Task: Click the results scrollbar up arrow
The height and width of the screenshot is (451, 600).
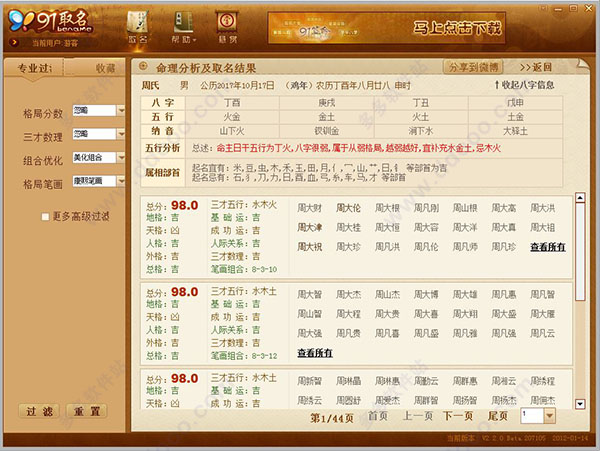Action: (x=580, y=198)
